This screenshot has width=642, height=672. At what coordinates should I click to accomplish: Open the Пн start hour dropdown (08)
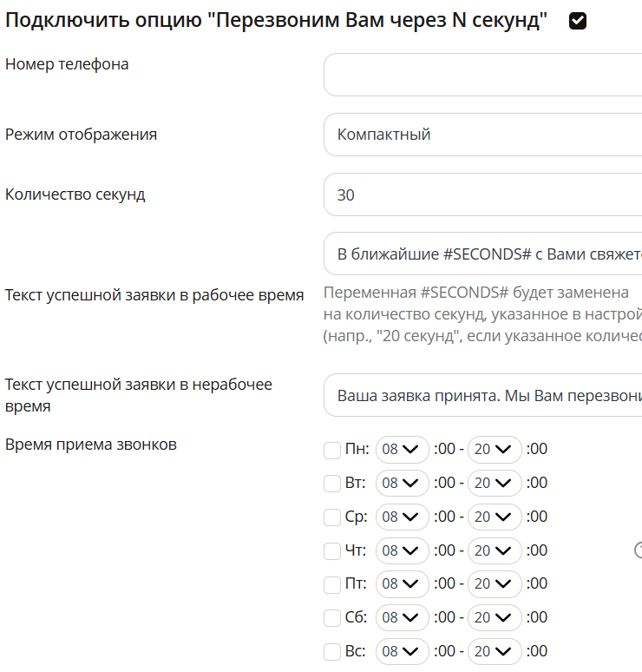coord(403,449)
